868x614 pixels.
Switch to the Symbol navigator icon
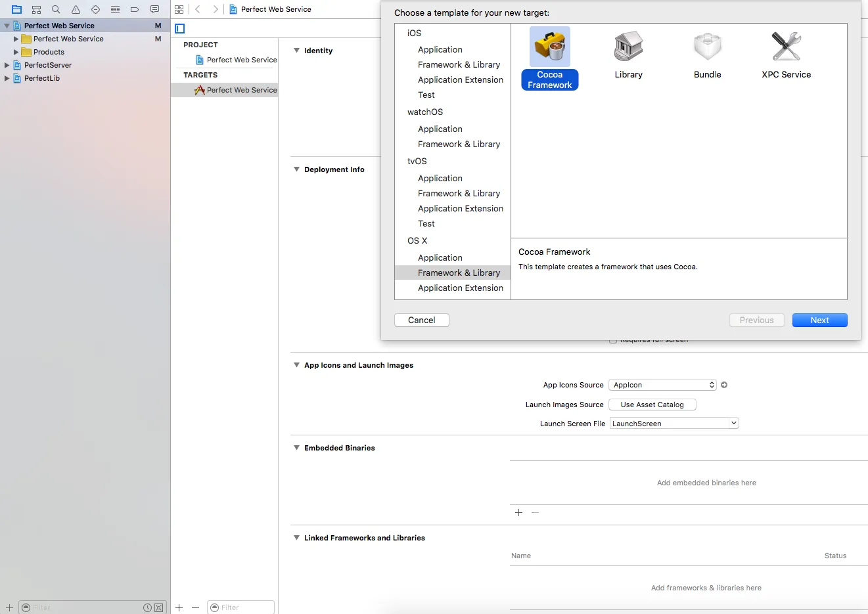tap(36, 9)
